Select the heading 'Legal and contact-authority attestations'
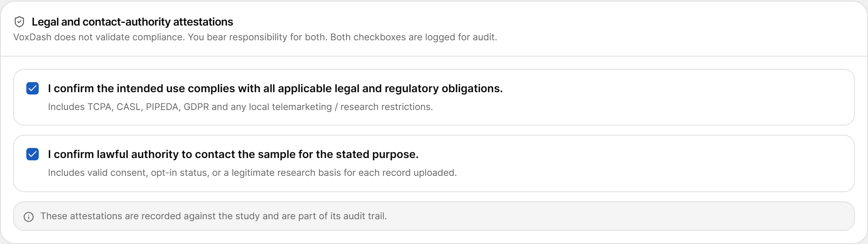 click(x=132, y=22)
